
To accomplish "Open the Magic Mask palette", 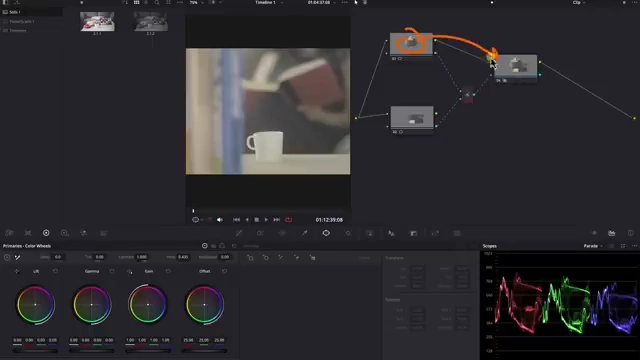I will tap(369, 233).
